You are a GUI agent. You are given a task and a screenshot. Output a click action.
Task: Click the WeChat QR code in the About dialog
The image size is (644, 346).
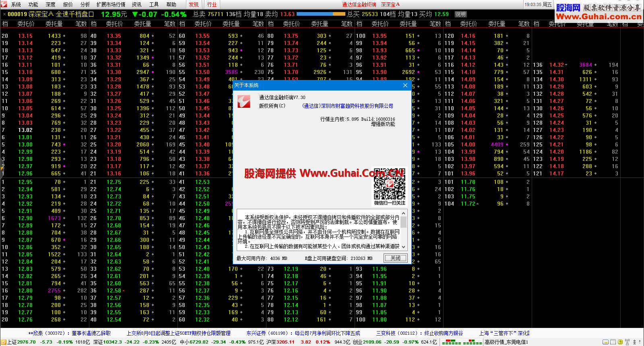389,184
